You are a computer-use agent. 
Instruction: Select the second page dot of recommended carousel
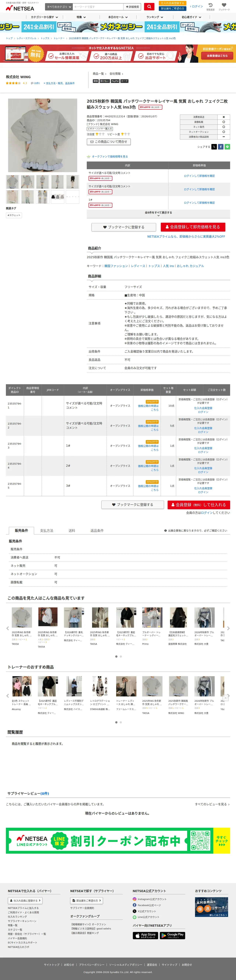(x=121, y=722)
